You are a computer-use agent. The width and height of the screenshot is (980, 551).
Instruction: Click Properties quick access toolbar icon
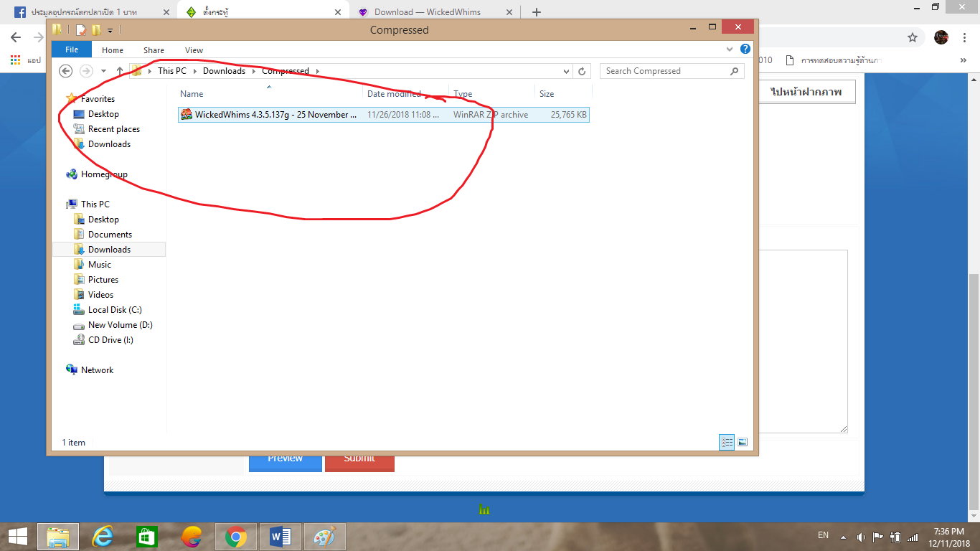point(81,30)
